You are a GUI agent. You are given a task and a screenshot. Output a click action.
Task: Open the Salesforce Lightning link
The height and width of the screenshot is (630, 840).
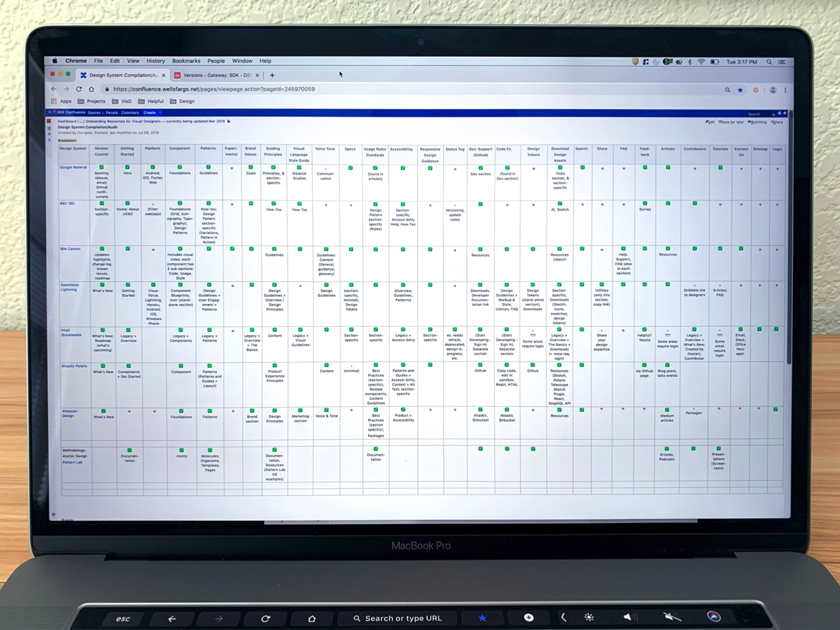[69, 287]
